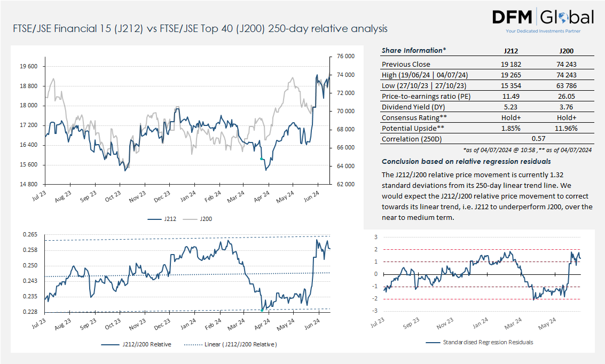Image resolution: width=605 pixels, height=364 pixels.
Task: Click 'Sep 23' on the residuals chart axis
Action: (x=411, y=323)
